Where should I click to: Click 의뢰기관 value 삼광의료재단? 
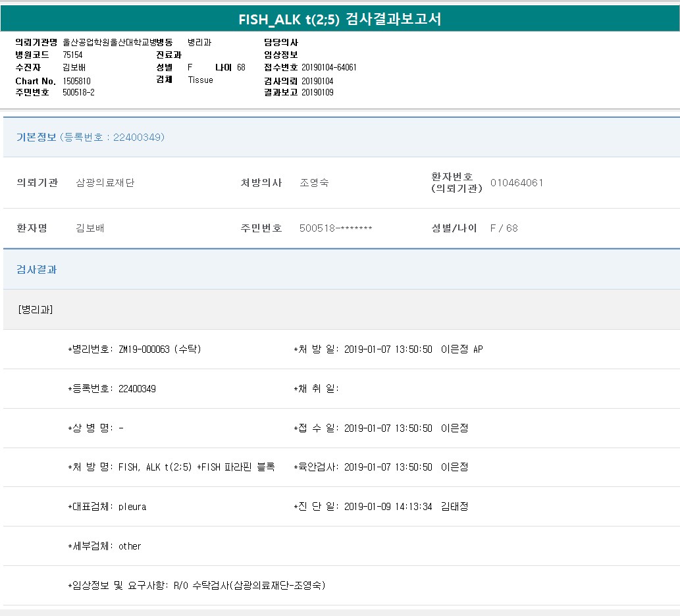coord(105,183)
